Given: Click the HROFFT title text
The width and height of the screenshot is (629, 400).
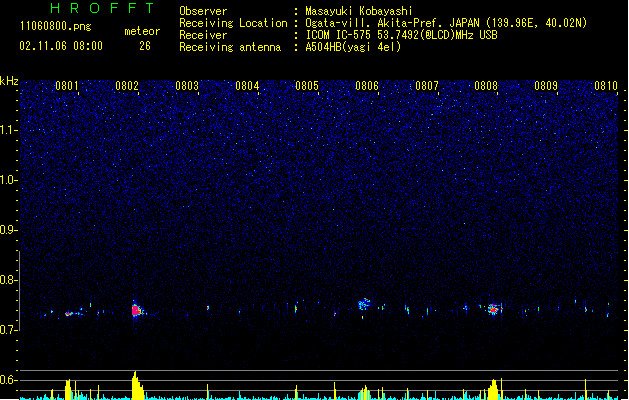Looking at the screenshot, I should pos(102,8).
